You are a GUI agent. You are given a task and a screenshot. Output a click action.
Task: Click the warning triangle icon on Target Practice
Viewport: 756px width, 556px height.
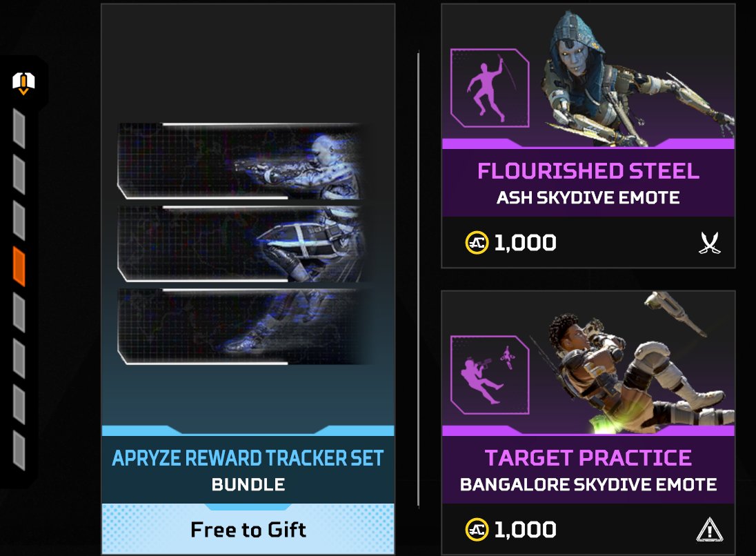point(710,530)
